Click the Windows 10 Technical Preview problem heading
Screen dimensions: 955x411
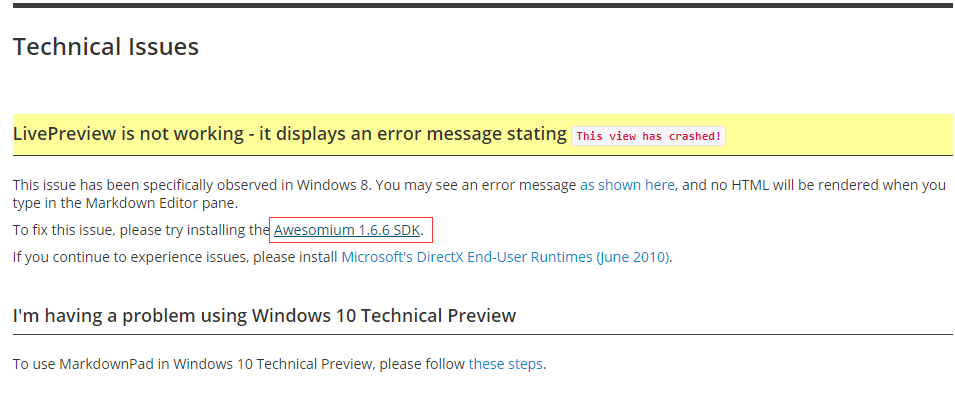point(264,315)
